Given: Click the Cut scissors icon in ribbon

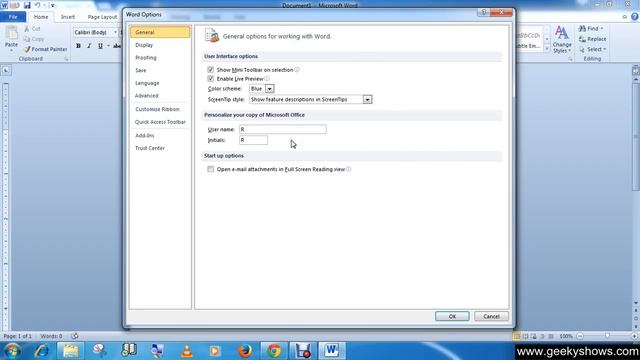Looking at the screenshot, I should coord(27,29).
